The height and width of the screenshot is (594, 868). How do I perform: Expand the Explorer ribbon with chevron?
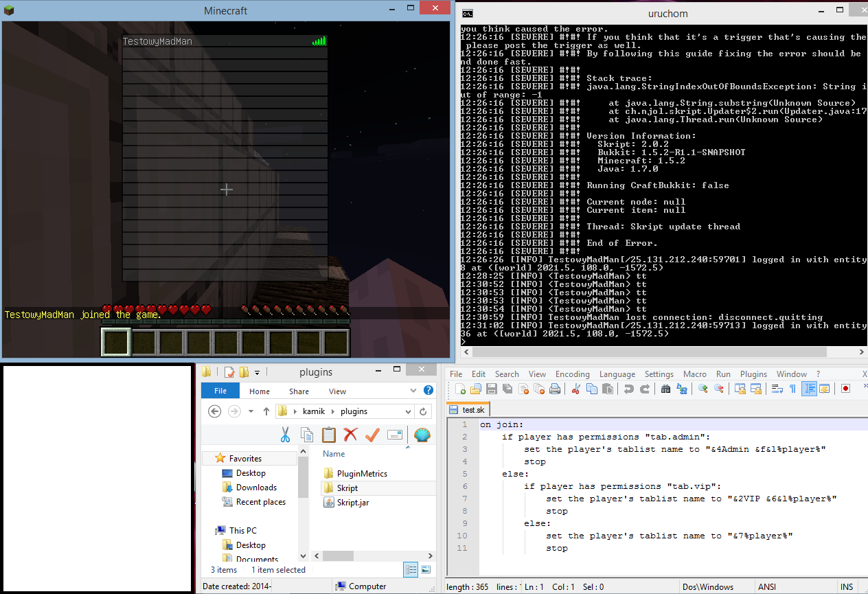[415, 391]
